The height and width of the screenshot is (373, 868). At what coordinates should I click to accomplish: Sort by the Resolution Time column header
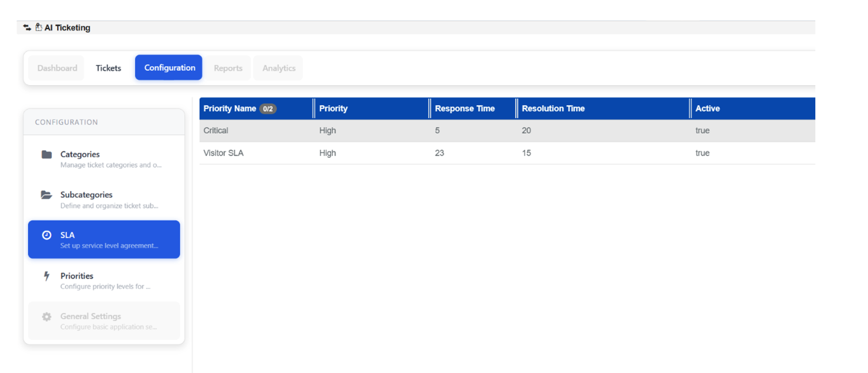point(553,108)
